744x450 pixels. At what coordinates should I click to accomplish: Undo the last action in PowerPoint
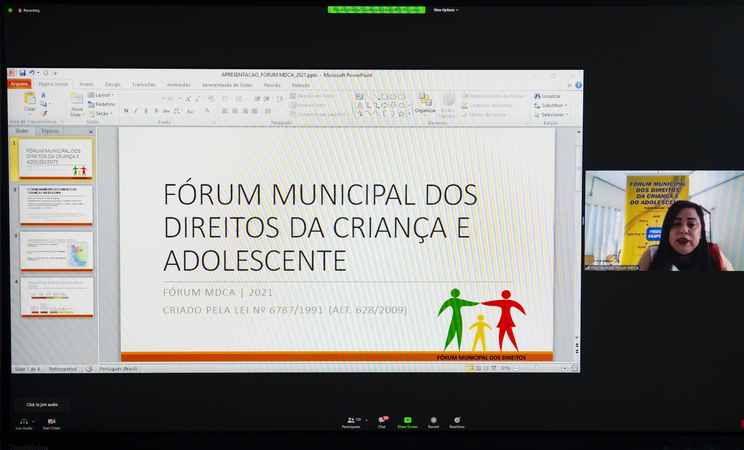point(32,73)
